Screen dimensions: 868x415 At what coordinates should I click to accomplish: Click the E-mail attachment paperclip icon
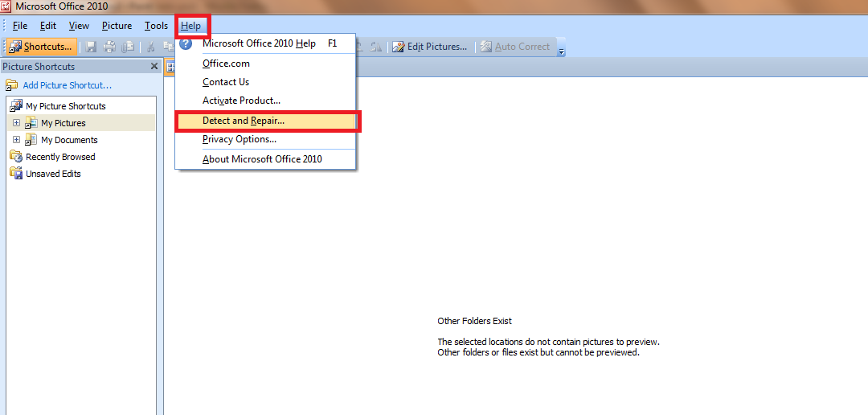point(128,47)
